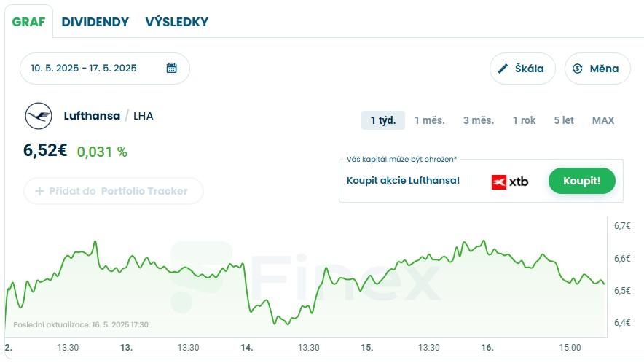Viewport: 644px width, 363px height.
Task: Click Koupit akcie Lufthansa! link
Action: click(x=403, y=181)
